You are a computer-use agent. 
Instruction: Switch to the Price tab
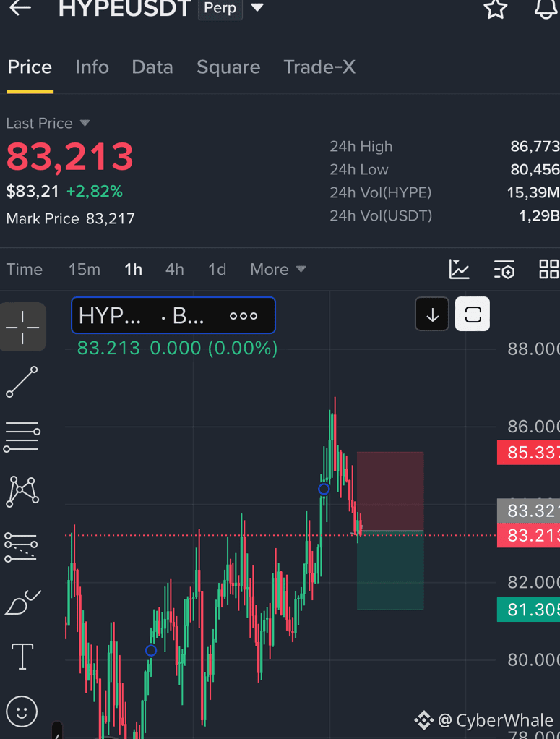click(x=30, y=67)
